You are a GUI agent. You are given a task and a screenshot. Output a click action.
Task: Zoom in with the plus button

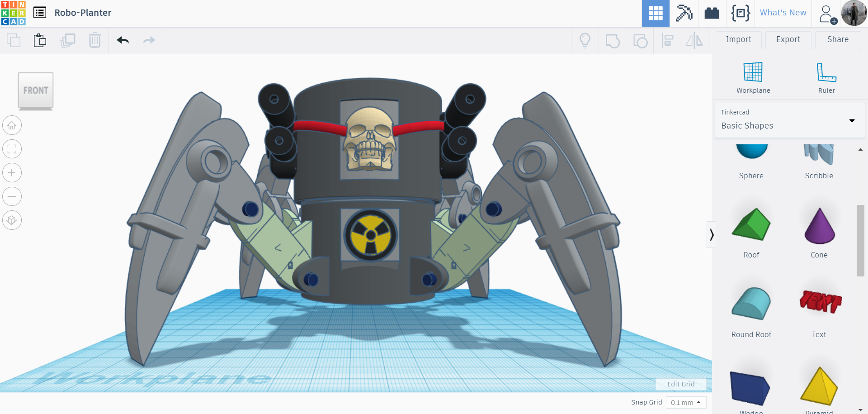[12, 173]
